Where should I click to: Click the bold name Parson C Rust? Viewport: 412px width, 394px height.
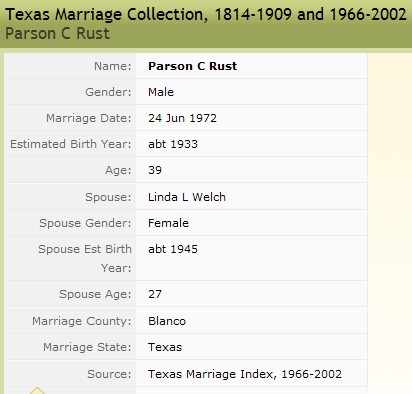click(x=192, y=66)
